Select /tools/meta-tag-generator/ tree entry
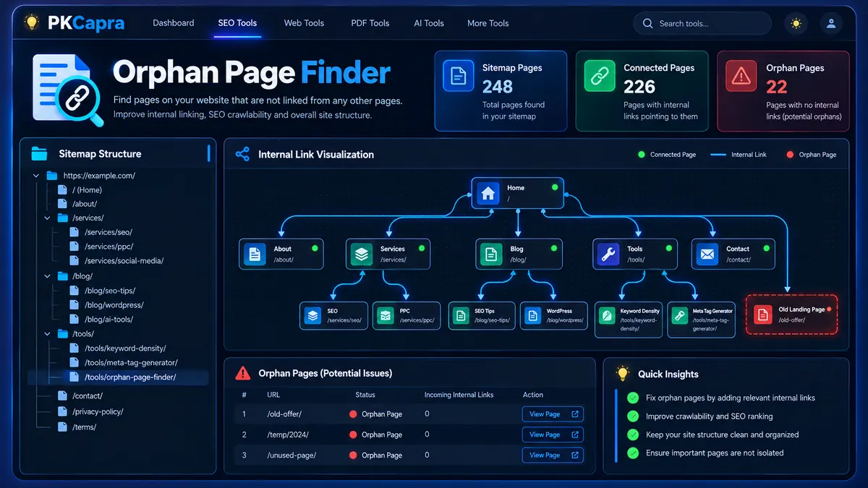Viewport: 868px width, 488px height. 130,363
